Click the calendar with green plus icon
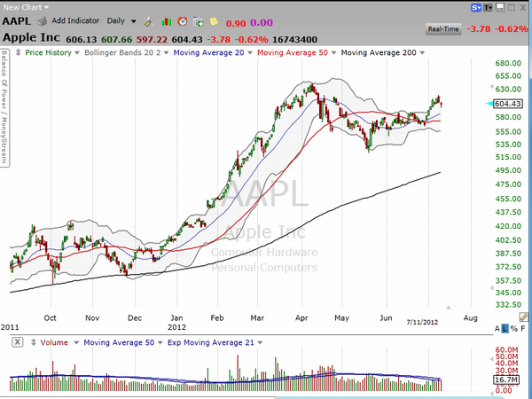 tap(198, 22)
